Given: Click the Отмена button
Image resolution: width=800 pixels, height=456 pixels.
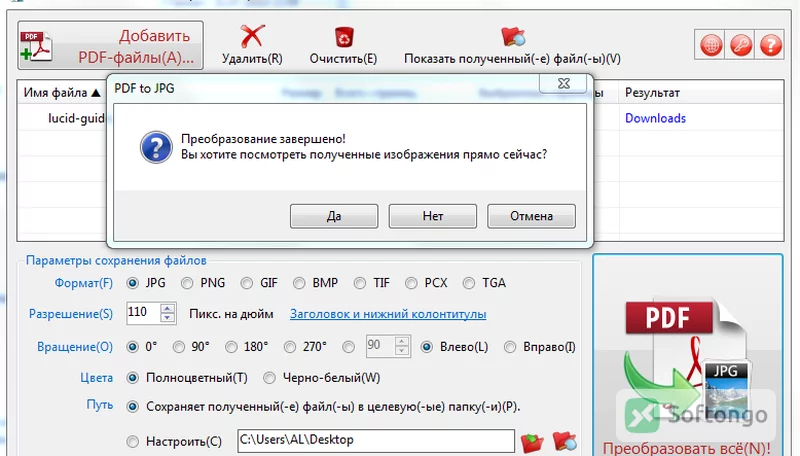Looking at the screenshot, I should [531, 216].
